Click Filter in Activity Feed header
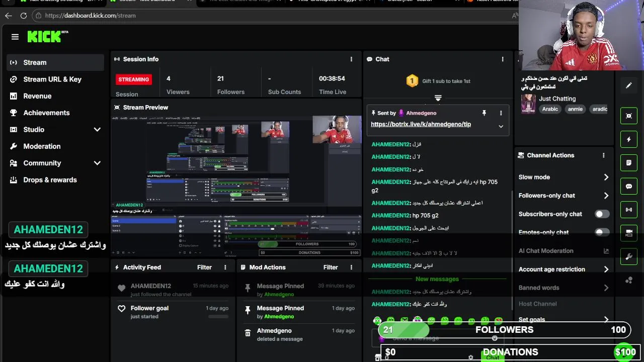The height and width of the screenshot is (362, 644). click(x=204, y=267)
